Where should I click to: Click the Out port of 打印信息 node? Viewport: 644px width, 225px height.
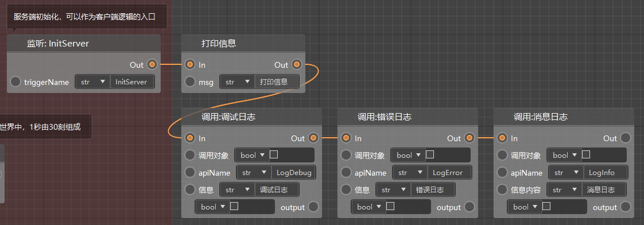(297, 64)
